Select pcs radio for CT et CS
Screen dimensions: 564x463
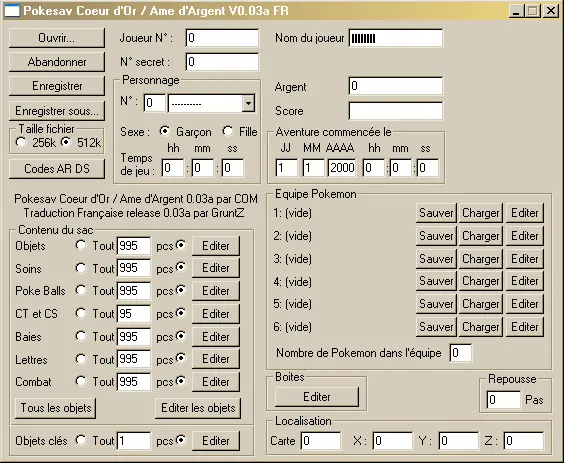[181, 313]
